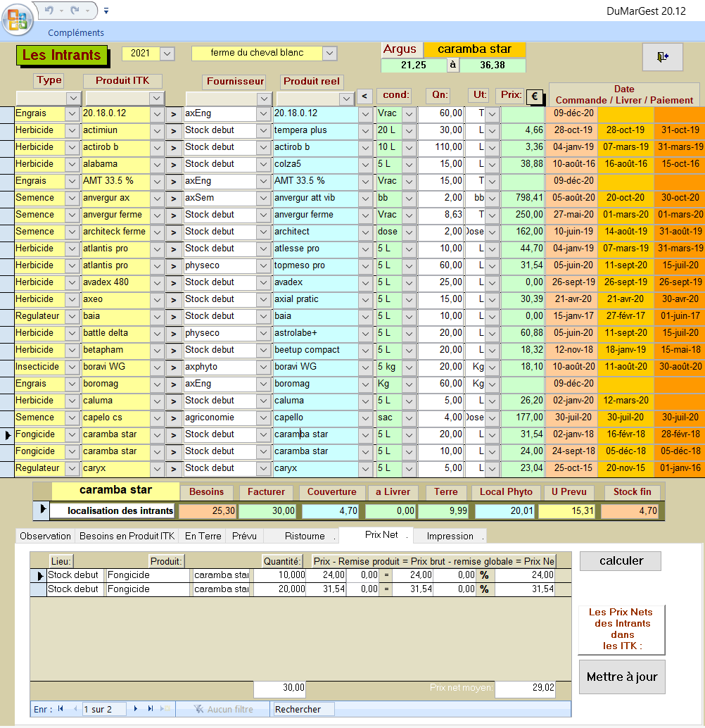
Task: Go to first record in navigation bar
Action: pyautogui.click(x=61, y=708)
